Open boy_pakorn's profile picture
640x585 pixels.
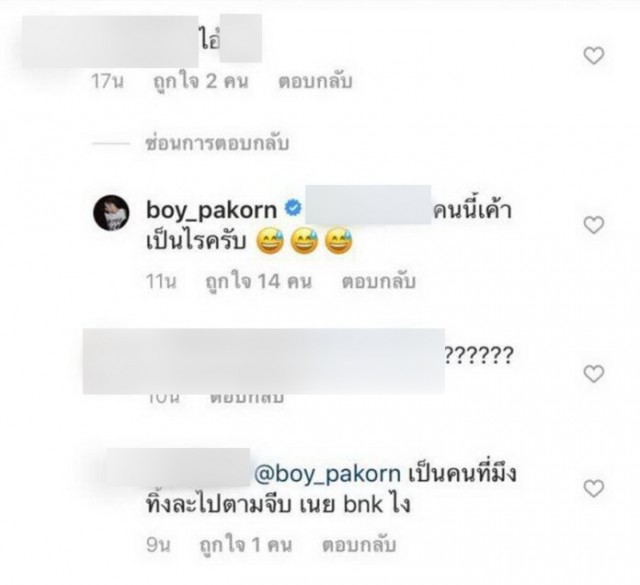(x=111, y=213)
